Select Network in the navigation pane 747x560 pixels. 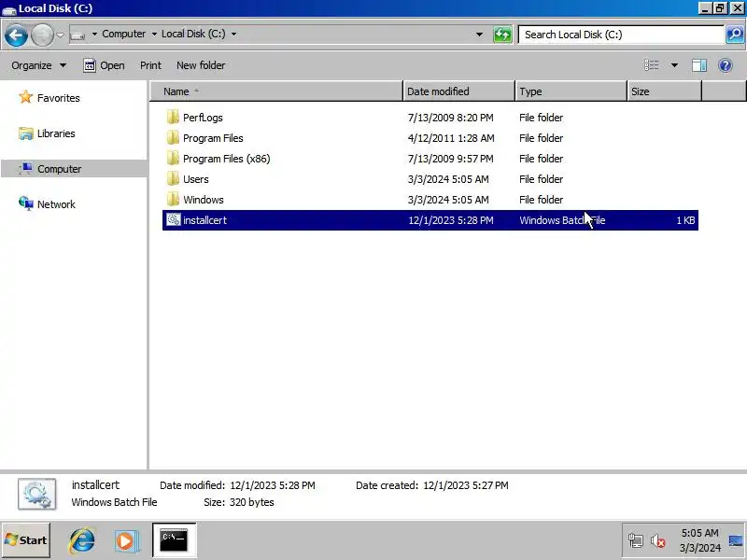click(x=56, y=204)
